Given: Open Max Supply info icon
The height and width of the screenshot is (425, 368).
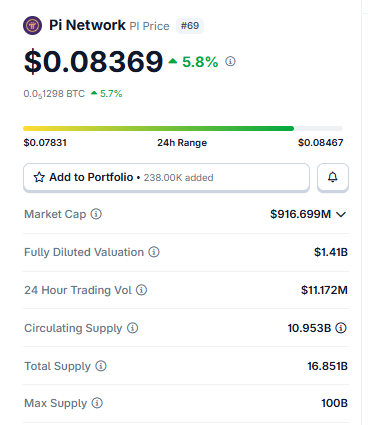Looking at the screenshot, I should coord(97,403).
